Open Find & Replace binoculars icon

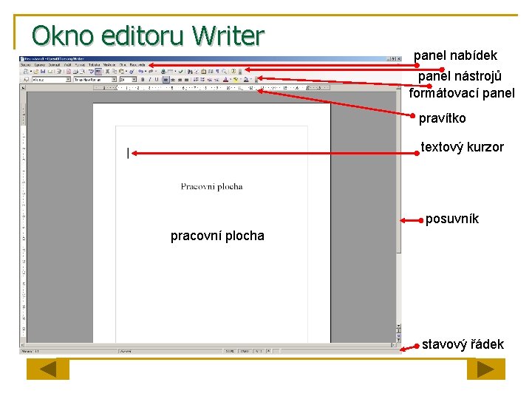click(x=190, y=72)
